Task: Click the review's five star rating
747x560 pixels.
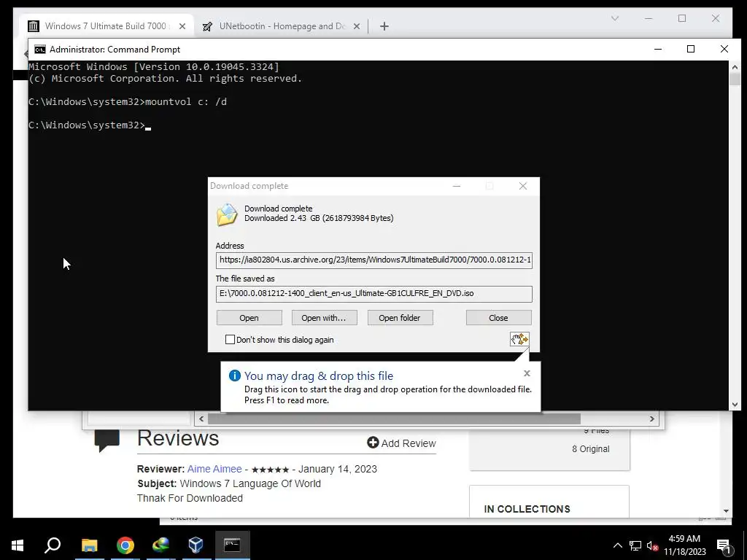Action: coord(270,470)
